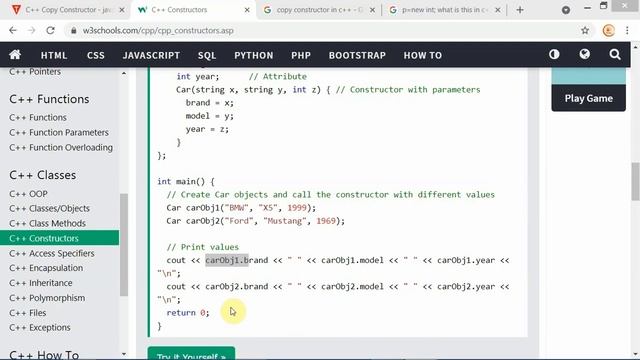
Task: Close the C++ Constructors tab
Action: pos(247,10)
